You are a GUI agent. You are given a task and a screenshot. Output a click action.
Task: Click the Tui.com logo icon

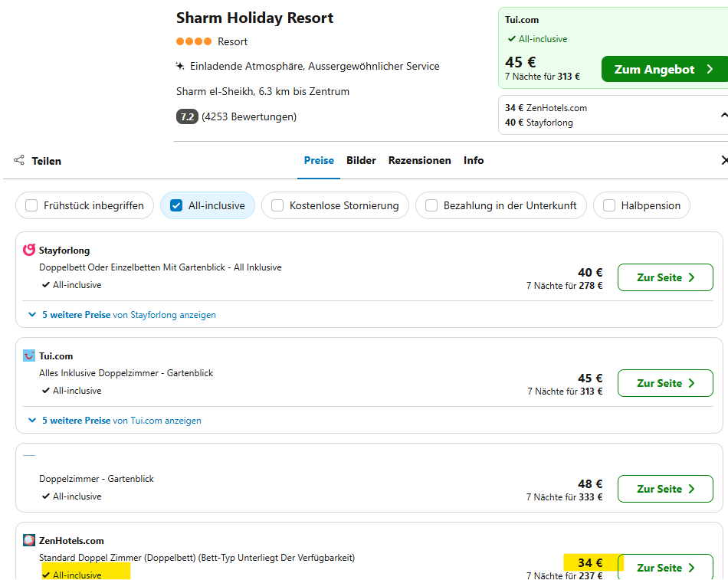tap(29, 356)
